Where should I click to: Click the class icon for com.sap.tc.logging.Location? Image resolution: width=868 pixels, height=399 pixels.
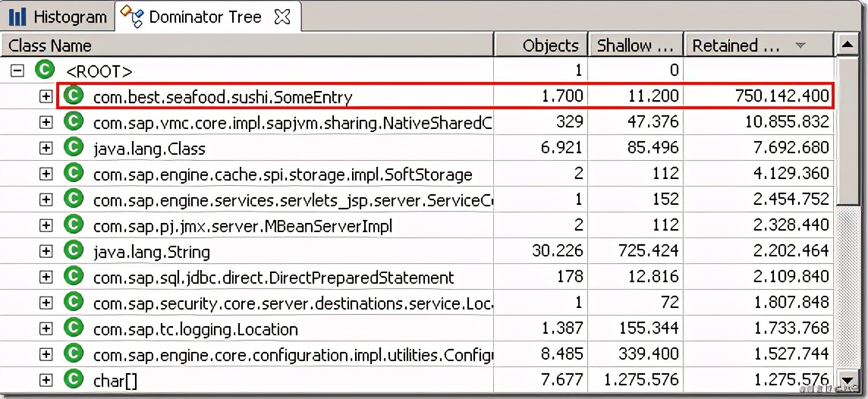[73, 328]
